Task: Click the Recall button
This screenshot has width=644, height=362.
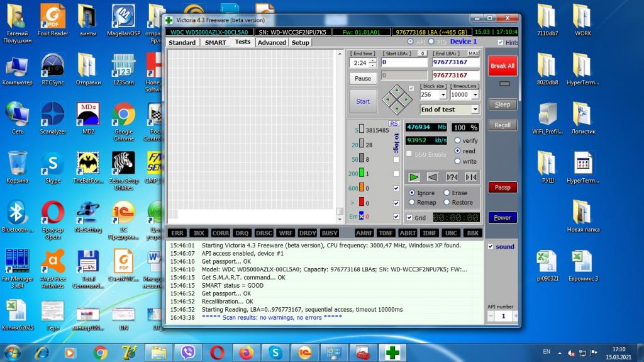Action: tap(502, 125)
